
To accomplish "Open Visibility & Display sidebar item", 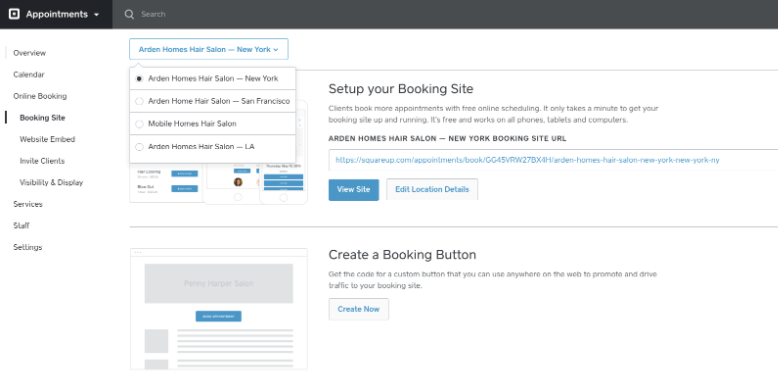I will click(x=51, y=183).
